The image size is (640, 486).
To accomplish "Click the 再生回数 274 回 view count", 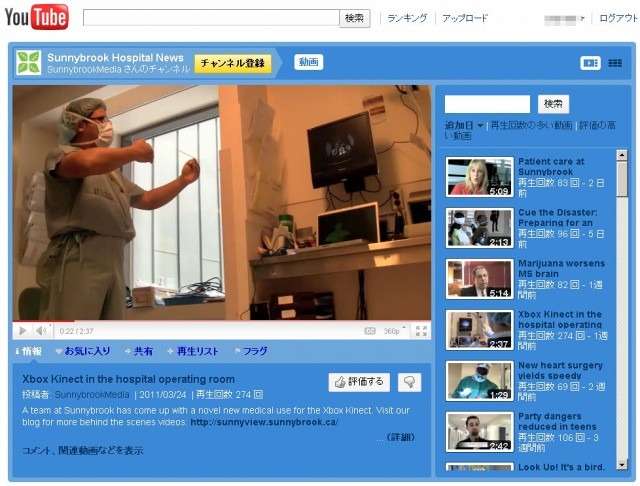I will click(x=229, y=395).
